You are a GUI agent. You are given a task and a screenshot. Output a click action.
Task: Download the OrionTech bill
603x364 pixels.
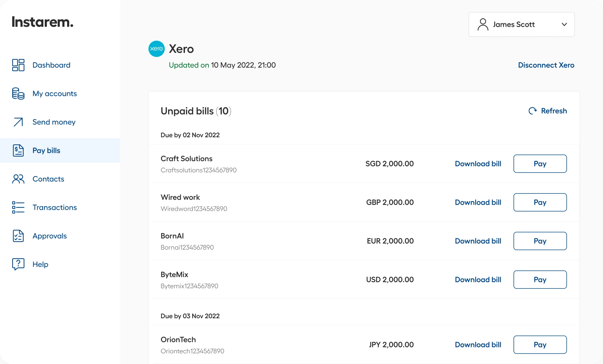[478, 344]
